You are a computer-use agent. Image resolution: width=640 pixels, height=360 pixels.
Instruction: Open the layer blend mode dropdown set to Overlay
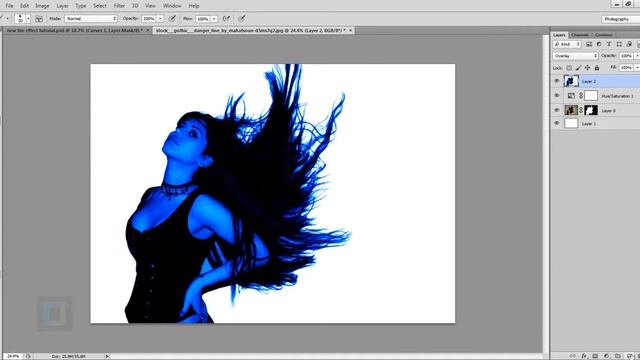[x=576, y=56]
